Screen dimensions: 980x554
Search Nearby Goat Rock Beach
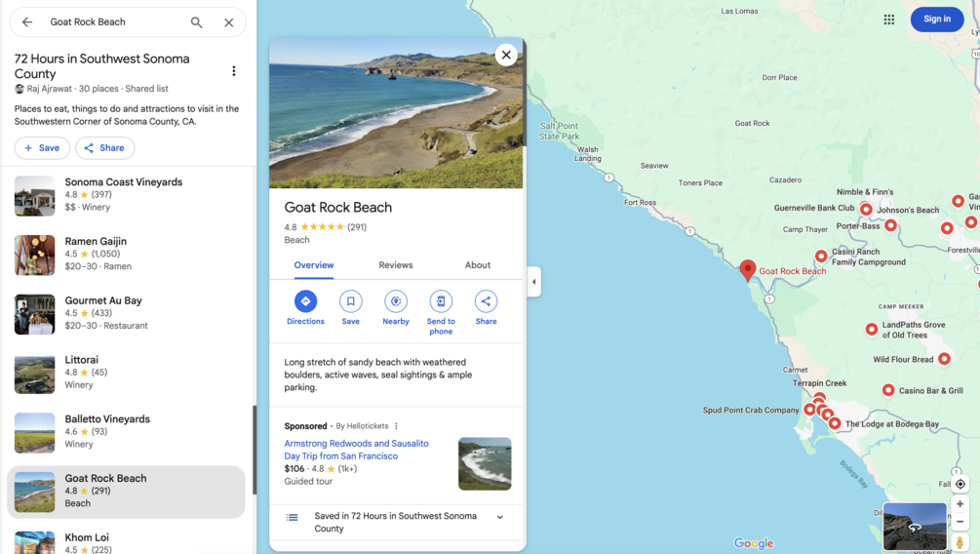396,301
